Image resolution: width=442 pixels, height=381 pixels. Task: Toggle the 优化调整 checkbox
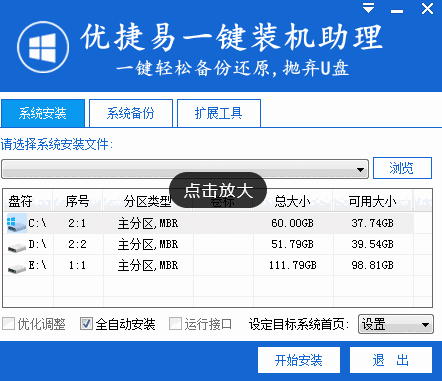(x=8, y=324)
